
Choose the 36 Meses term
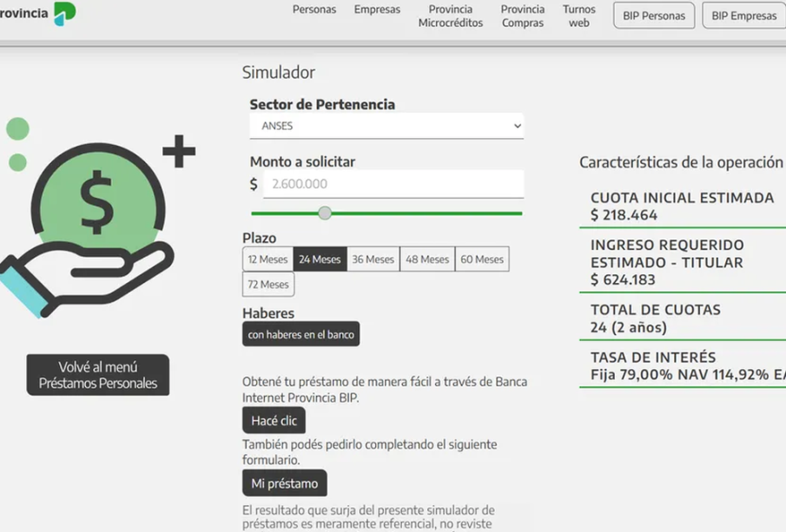pos(373,259)
